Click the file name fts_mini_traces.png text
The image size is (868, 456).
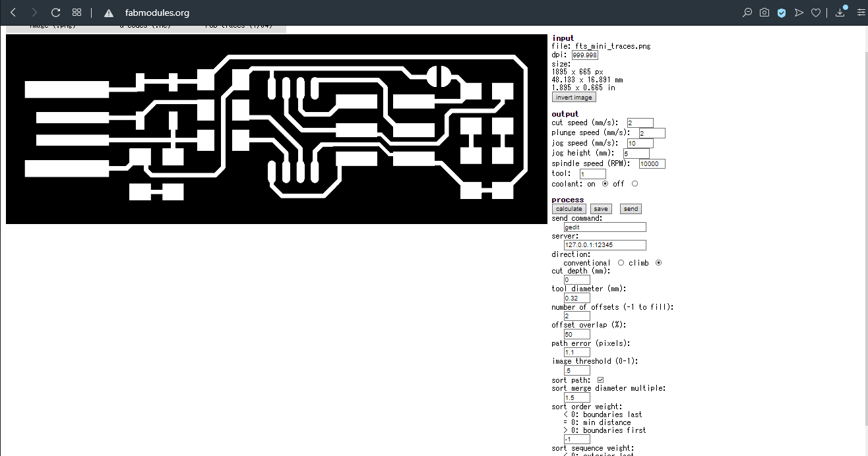[613, 47]
